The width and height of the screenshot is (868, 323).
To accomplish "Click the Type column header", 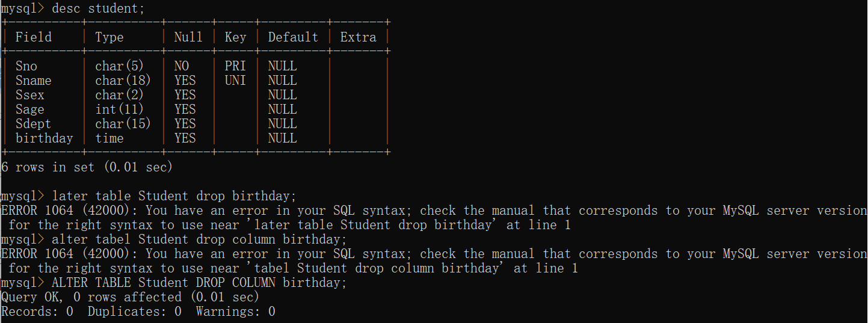I will (109, 37).
